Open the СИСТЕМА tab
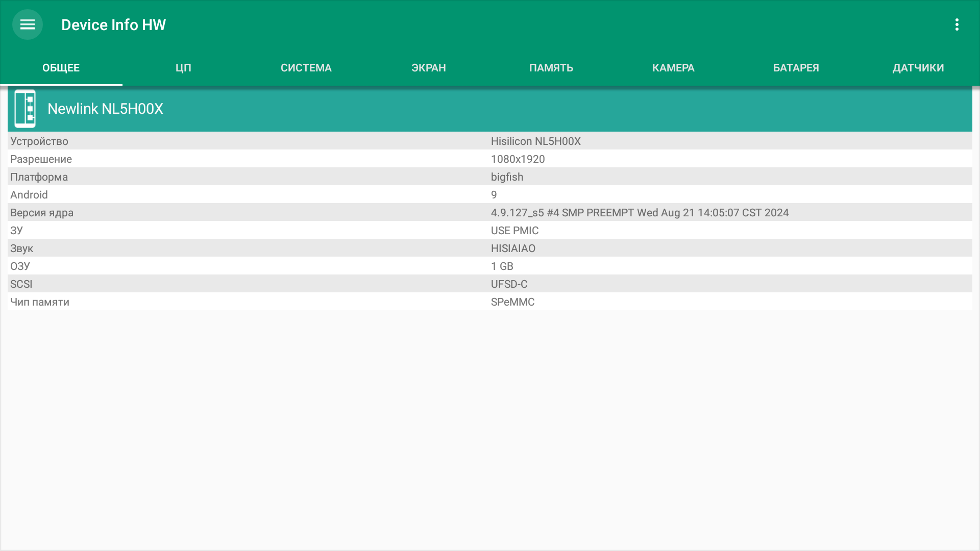Image resolution: width=980 pixels, height=551 pixels. [x=306, y=68]
